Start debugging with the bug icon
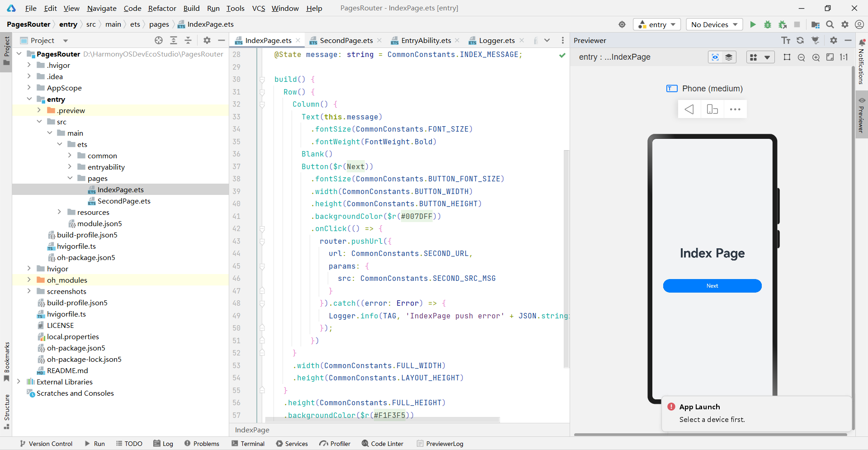 (x=768, y=24)
